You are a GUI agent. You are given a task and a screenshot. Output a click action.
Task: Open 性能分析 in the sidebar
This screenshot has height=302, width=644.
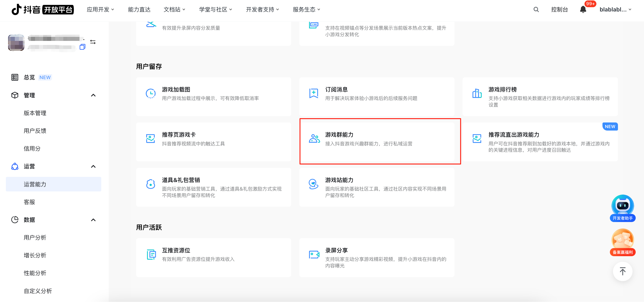pos(35,273)
